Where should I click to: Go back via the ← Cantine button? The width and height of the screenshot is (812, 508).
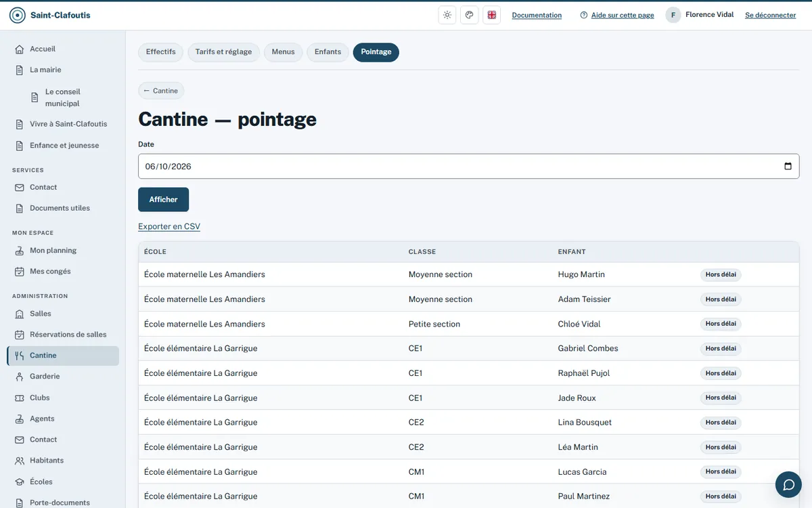[x=161, y=91]
